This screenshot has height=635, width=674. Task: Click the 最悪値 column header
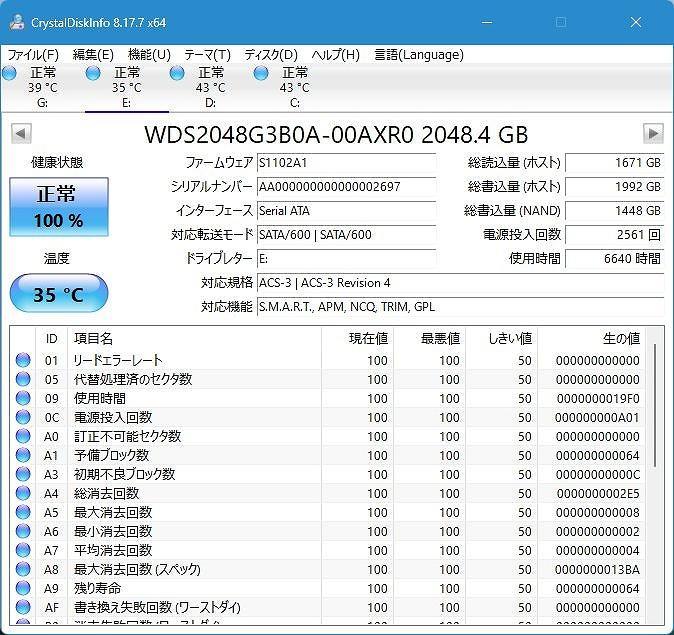(x=429, y=339)
